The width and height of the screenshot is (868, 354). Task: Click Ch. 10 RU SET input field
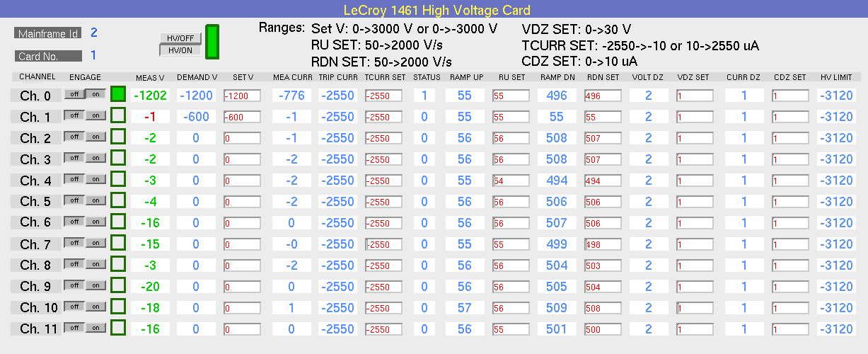point(511,308)
